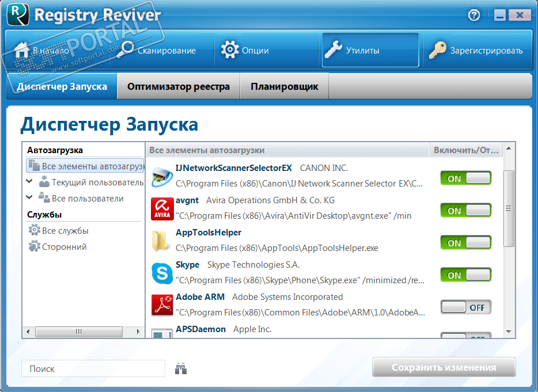Select the Skype entry name
538x392 pixels.
187,265
